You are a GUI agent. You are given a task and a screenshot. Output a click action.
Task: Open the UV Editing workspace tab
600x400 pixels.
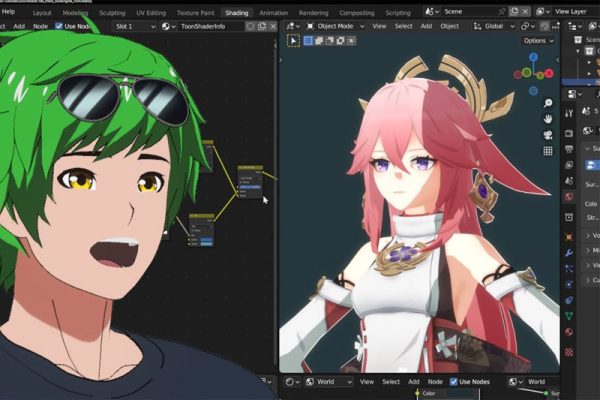pyautogui.click(x=151, y=13)
